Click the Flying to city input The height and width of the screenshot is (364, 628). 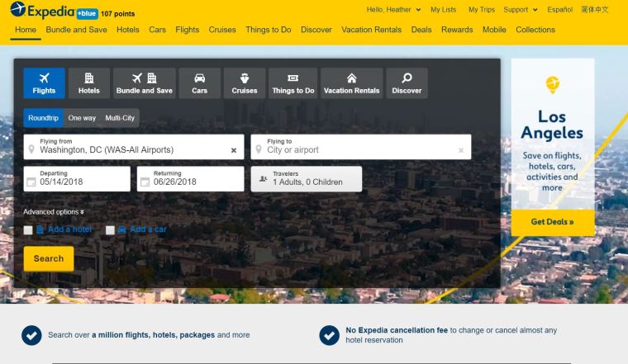click(361, 147)
